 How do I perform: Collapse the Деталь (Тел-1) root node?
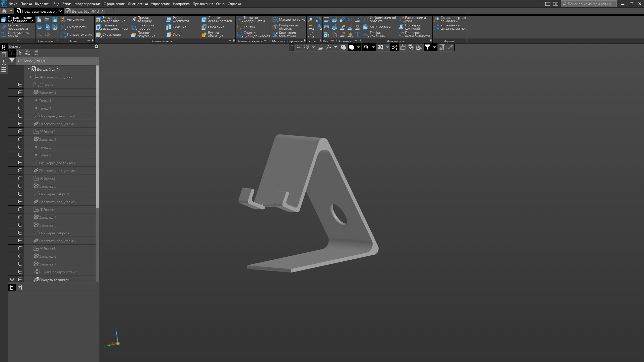coord(29,69)
